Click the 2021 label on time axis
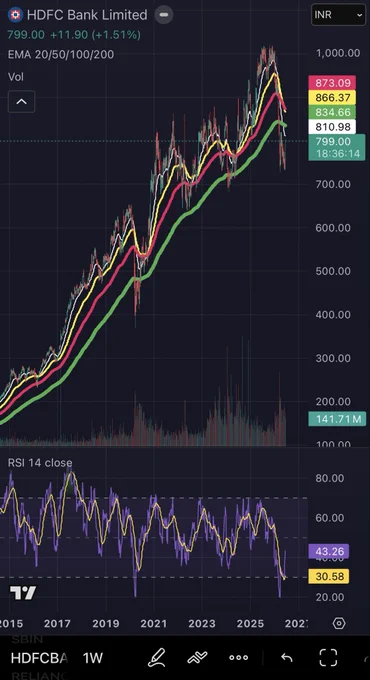370x680 pixels. 154,624
